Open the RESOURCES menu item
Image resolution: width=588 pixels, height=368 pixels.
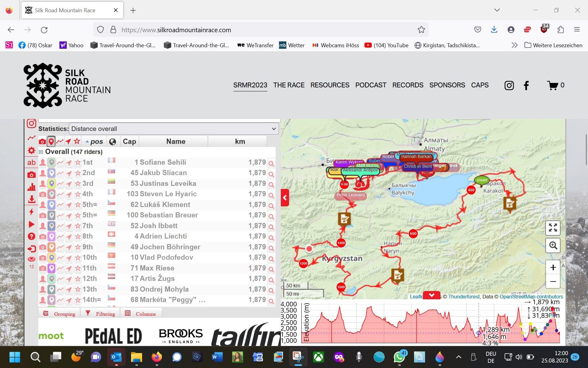[x=330, y=85]
